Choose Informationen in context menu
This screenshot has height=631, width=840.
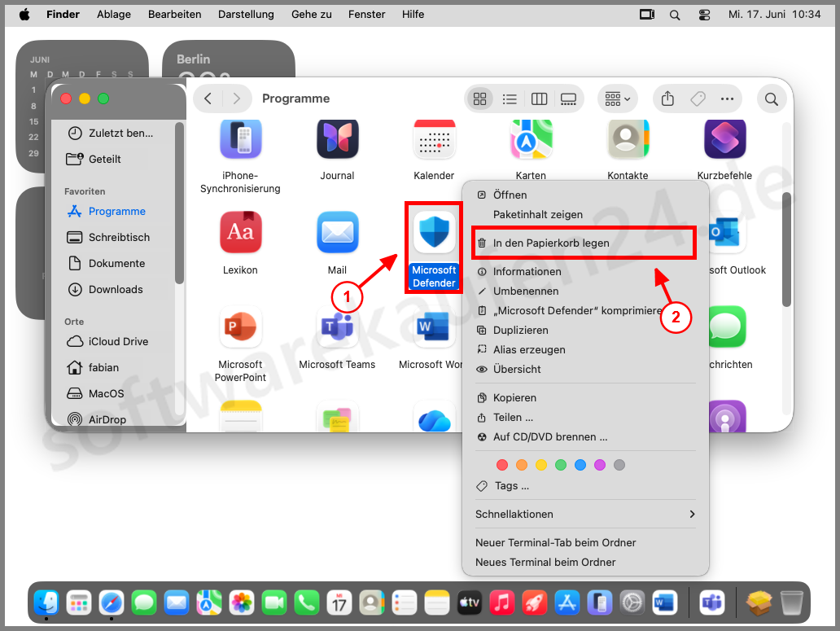click(585, 272)
